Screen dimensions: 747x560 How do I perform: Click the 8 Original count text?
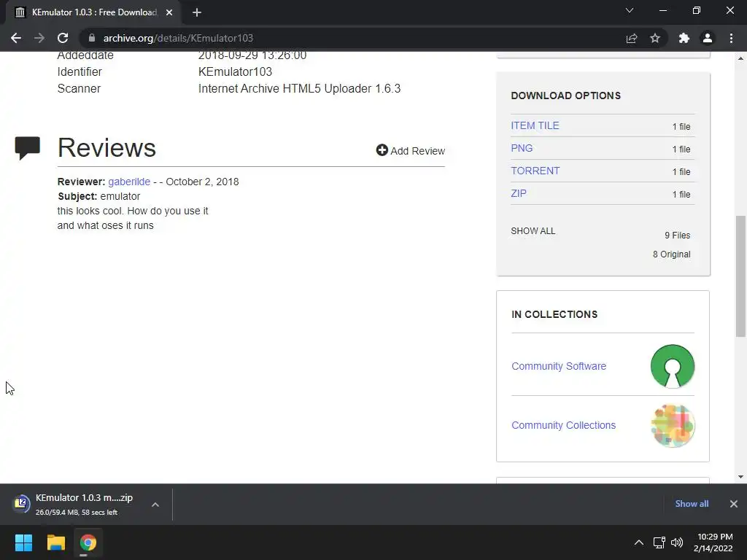tap(672, 254)
